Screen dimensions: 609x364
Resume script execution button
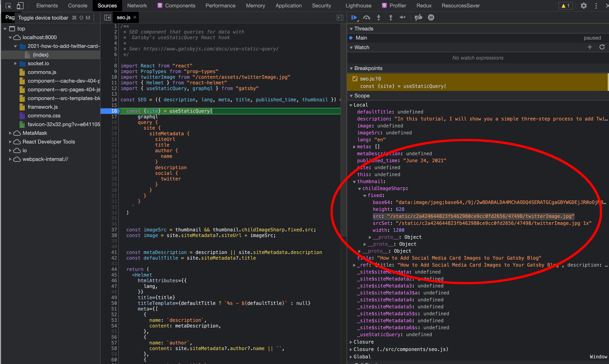[x=354, y=17]
